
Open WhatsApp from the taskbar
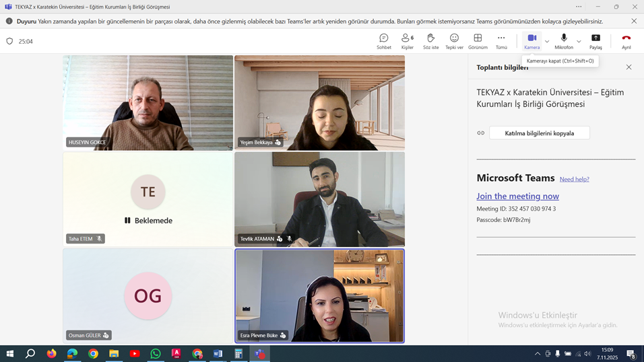[x=156, y=354]
